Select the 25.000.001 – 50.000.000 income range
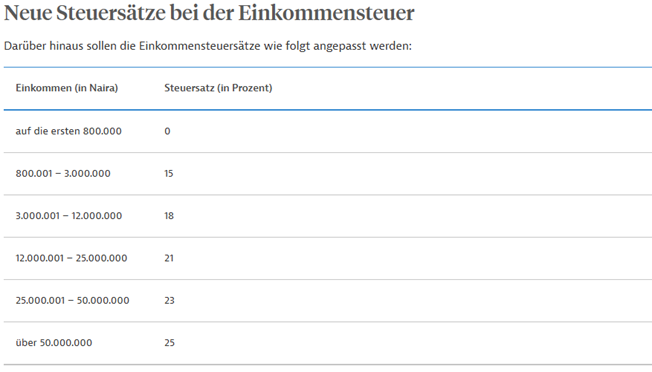Viewport: 652px width, 372px height. 72,301
